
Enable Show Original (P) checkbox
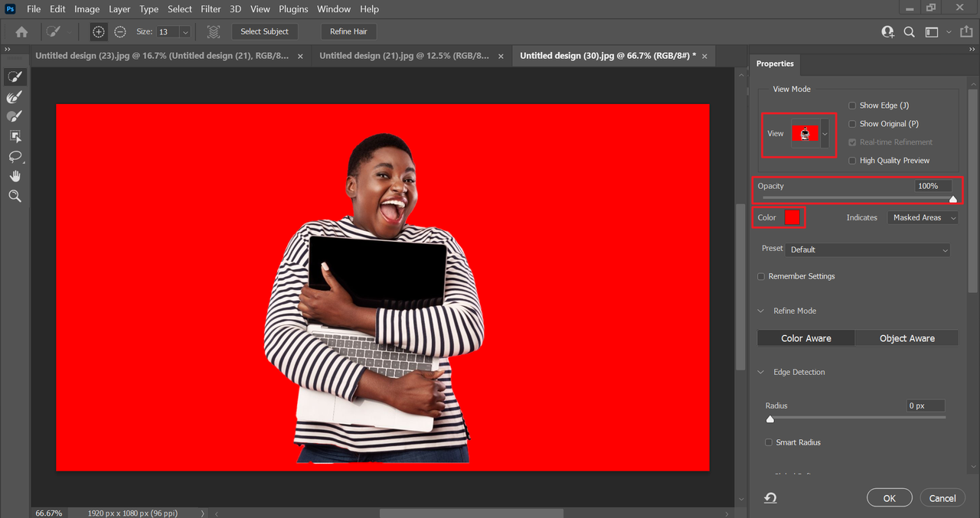852,124
